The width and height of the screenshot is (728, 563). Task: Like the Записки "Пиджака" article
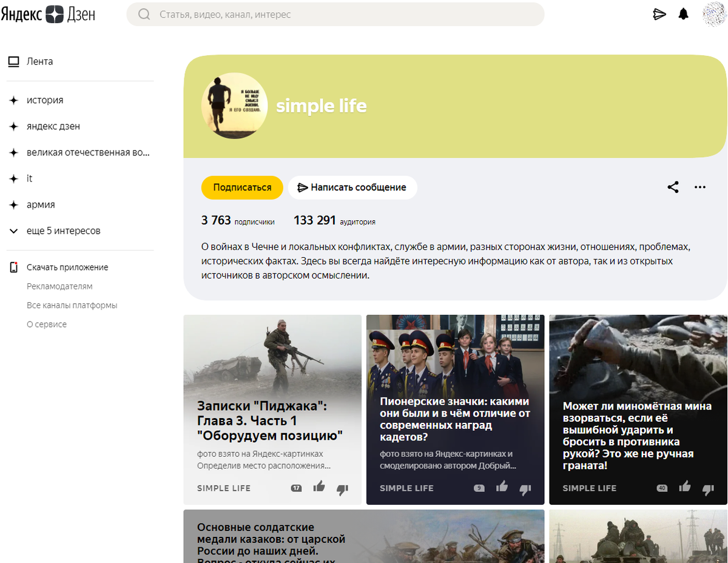click(x=319, y=486)
